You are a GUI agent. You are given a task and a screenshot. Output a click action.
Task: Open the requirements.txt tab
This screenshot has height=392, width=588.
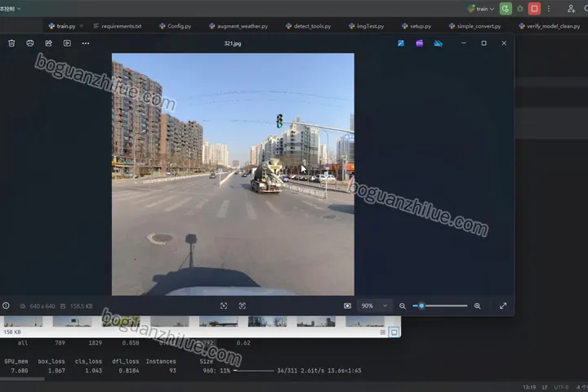[x=118, y=26]
